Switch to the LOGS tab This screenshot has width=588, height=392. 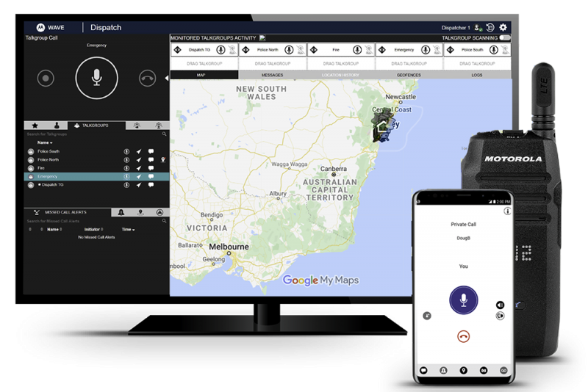tap(477, 75)
